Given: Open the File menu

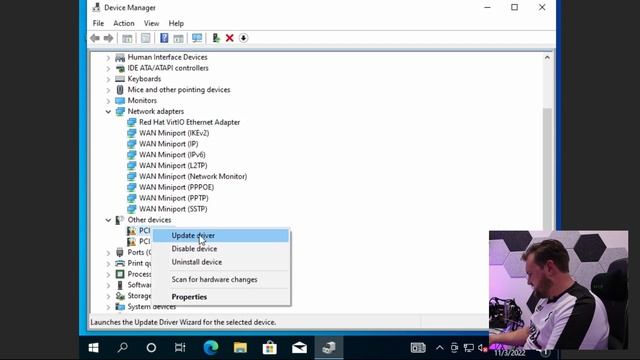Looking at the screenshot, I should (98, 23).
